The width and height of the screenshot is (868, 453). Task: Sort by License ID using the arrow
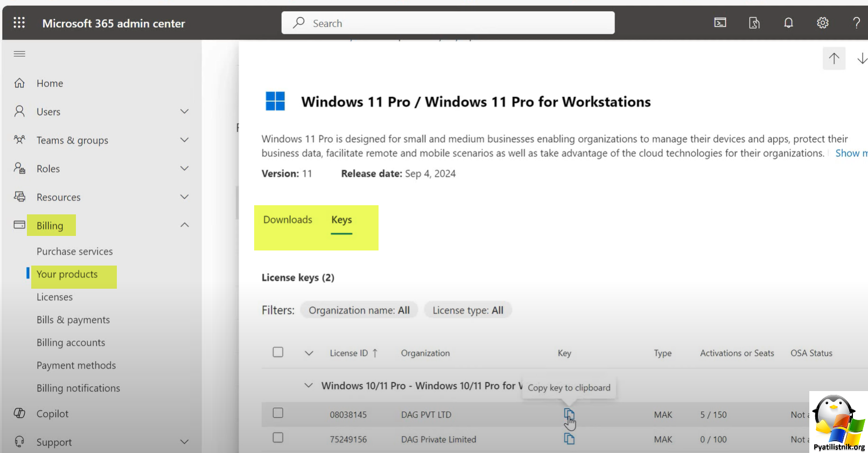[x=375, y=353]
